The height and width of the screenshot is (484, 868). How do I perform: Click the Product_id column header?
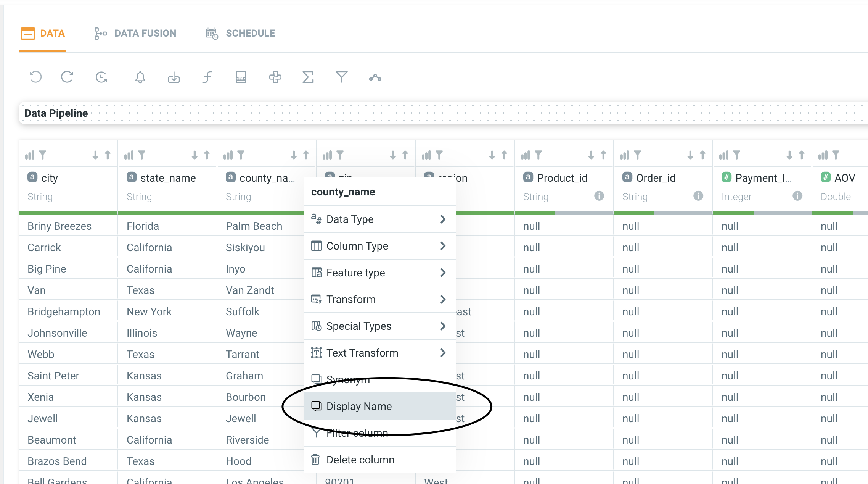coord(562,178)
